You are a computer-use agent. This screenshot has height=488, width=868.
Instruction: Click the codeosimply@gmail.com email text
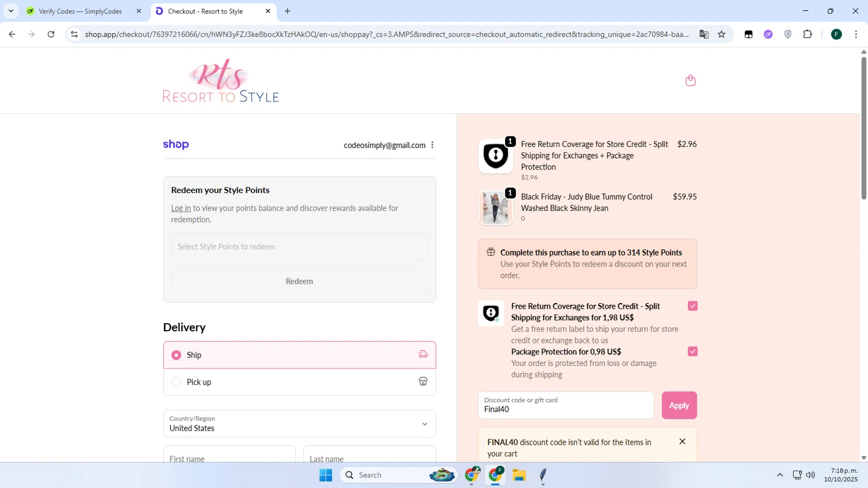point(384,145)
